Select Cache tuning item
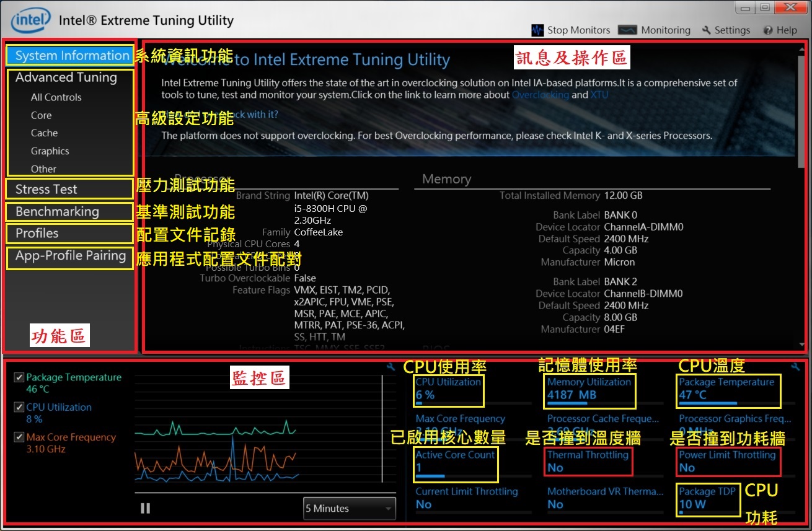The width and height of the screenshot is (812, 531). coord(44,133)
